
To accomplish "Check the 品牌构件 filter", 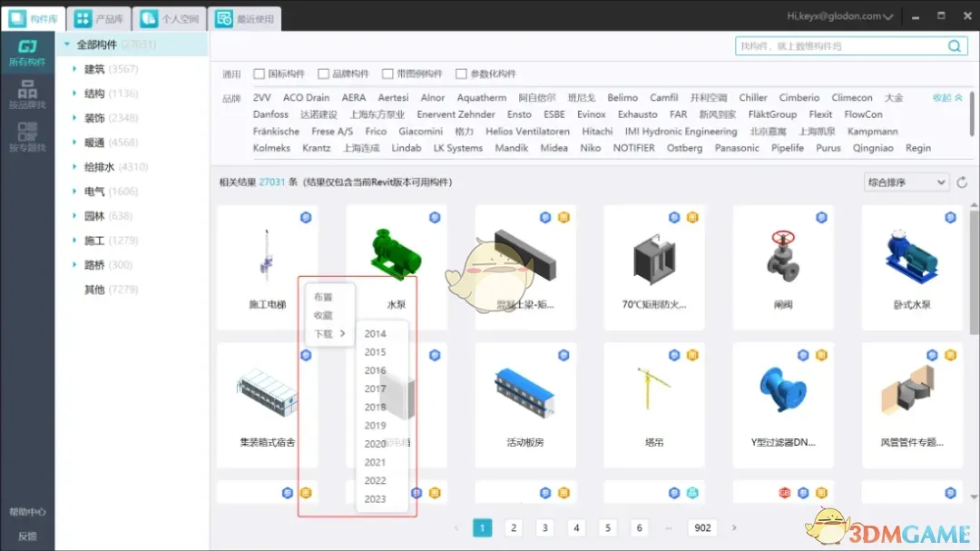I will (x=324, y=74).
